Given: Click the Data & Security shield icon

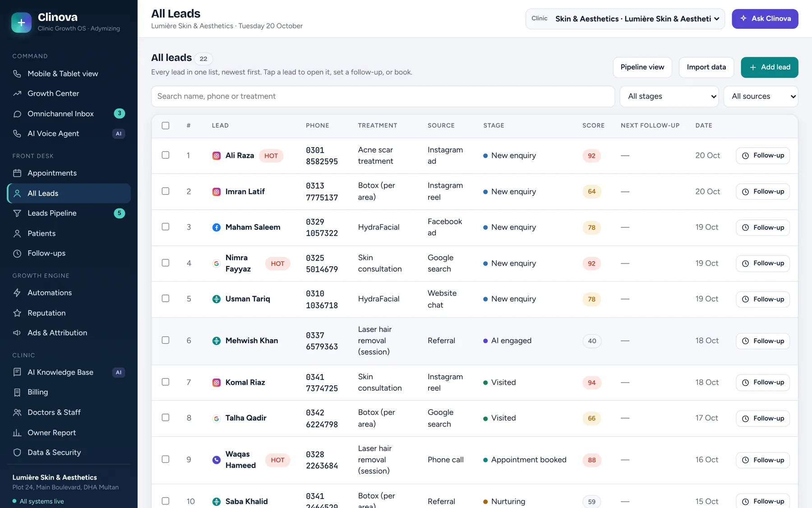Looking at the screenshot, I should (x=17, y=452).
